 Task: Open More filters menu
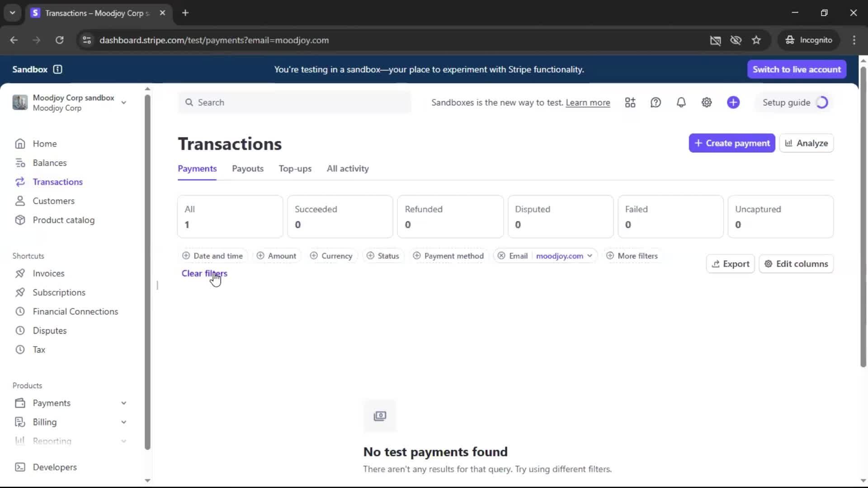pos(632,256)
